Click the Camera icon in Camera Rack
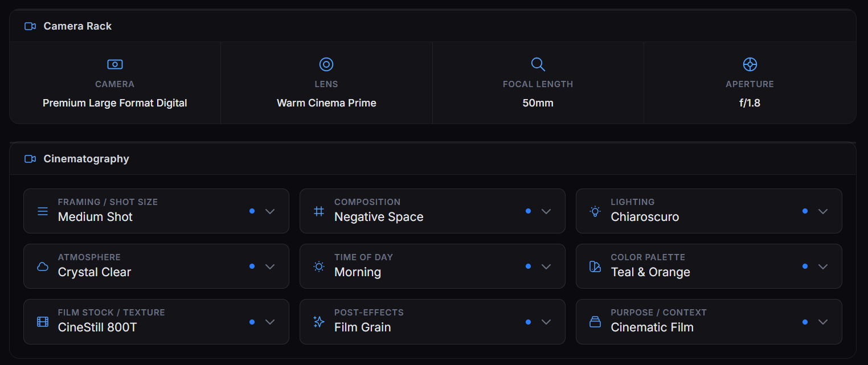Screen dimensions: 868x365 coord(114,64)
